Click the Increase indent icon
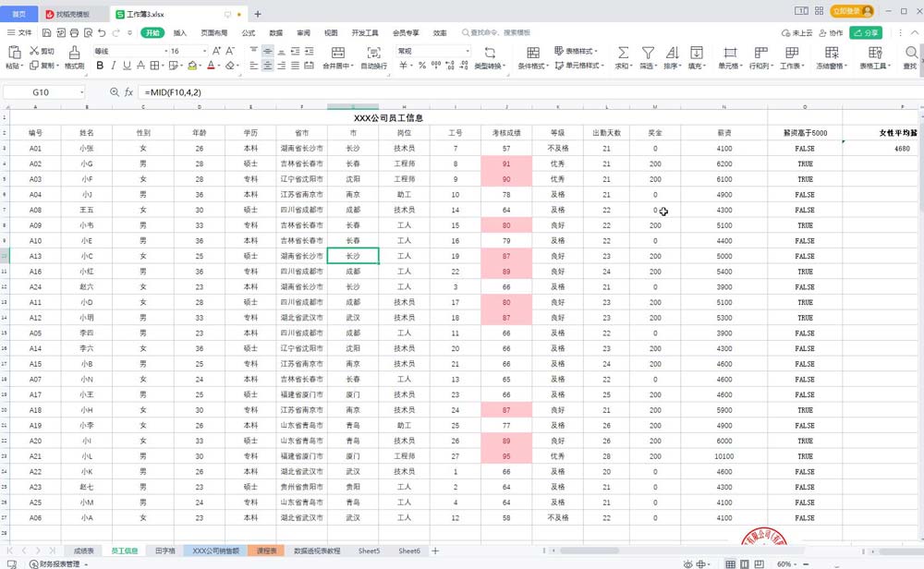Image resolution: width=924 pixels, height=569 pixels. tap(309, 51)
